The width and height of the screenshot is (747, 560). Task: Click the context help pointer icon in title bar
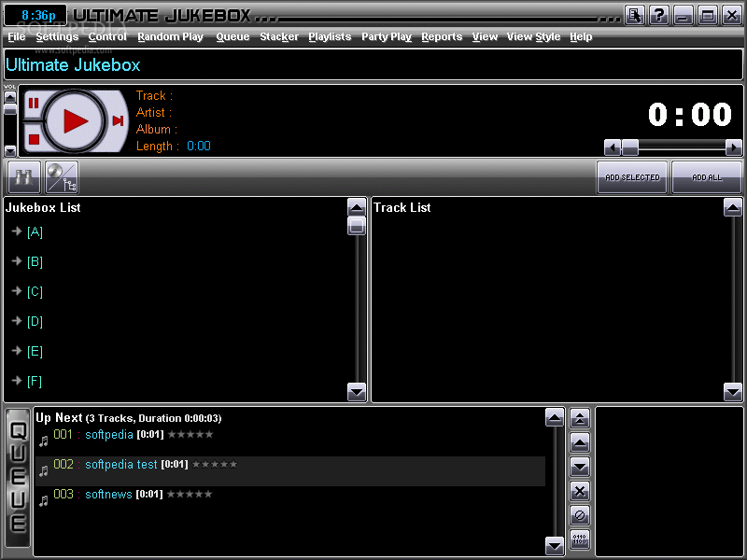635,15
